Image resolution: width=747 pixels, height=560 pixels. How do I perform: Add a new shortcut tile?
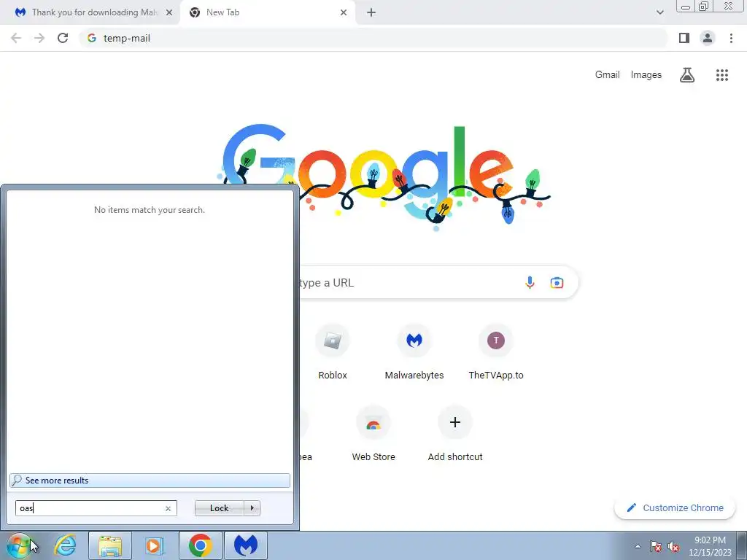[x=455, y=435]
